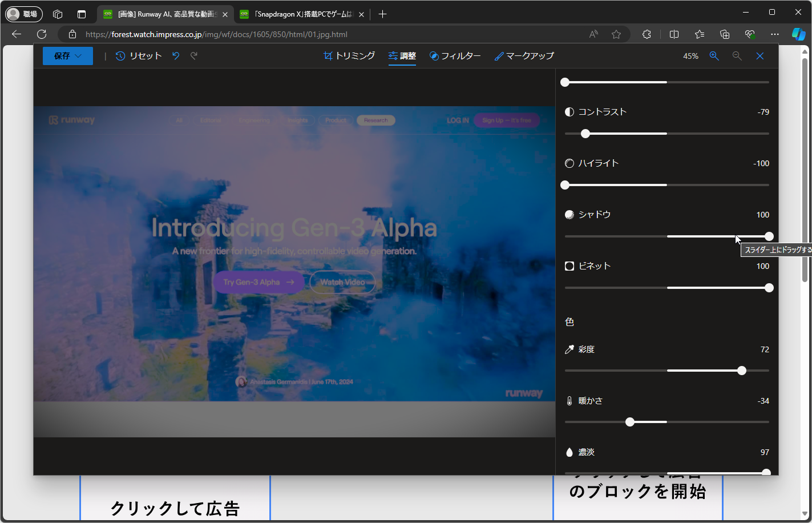This screenshot has height=523, width=812.
Task: Zoom in with the magnifier plus icon
Action: (x=714, y=56)
